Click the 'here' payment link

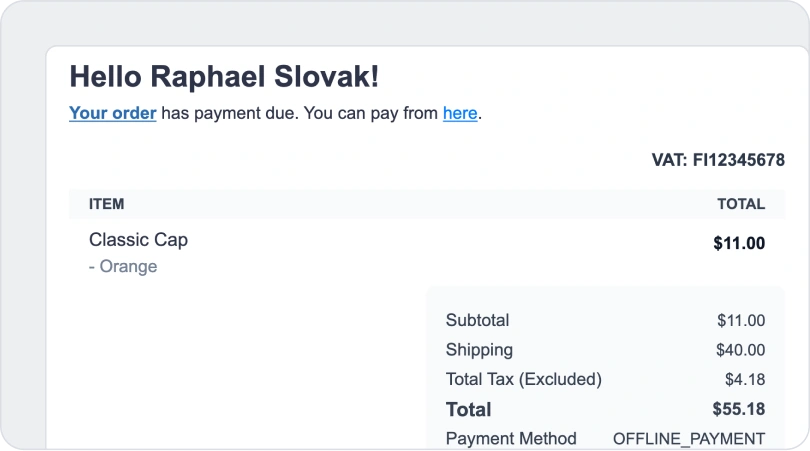tap(459, 113)
